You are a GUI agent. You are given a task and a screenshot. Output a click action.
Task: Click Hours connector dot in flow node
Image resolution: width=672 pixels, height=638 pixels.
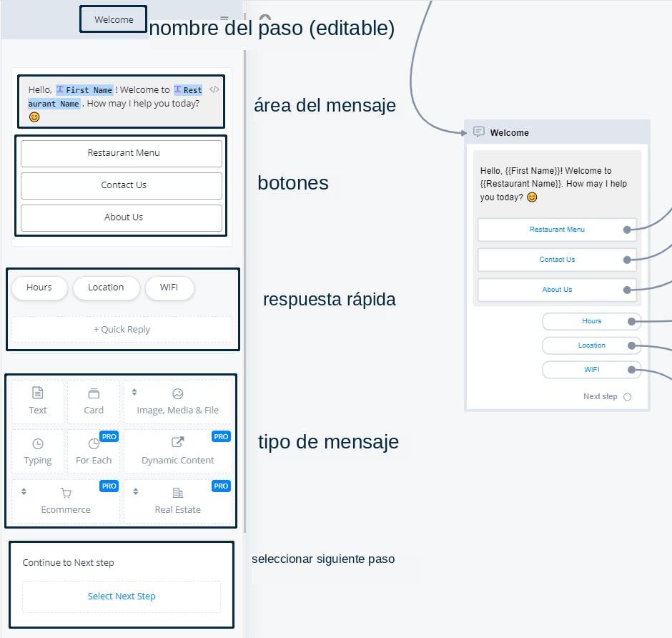click(x=631, y=321)
